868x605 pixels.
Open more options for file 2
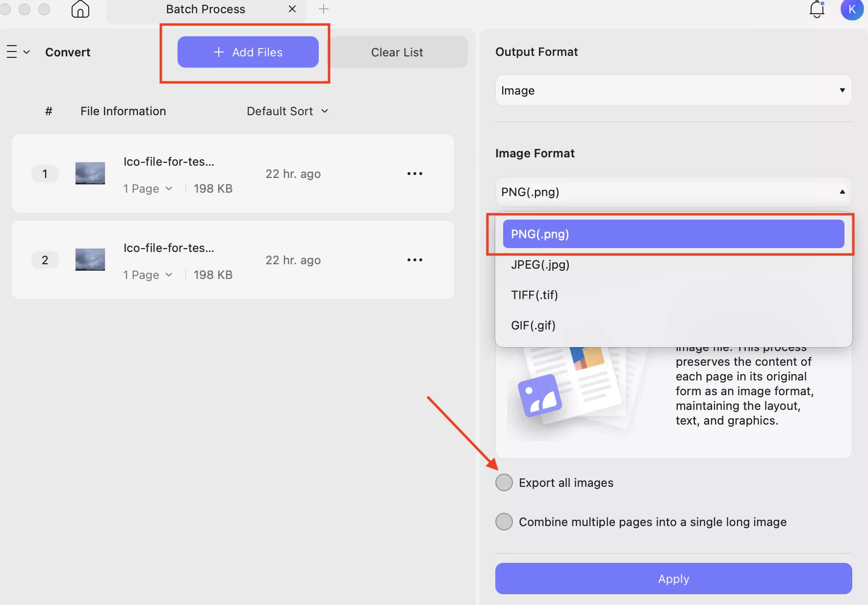point(414,260)
